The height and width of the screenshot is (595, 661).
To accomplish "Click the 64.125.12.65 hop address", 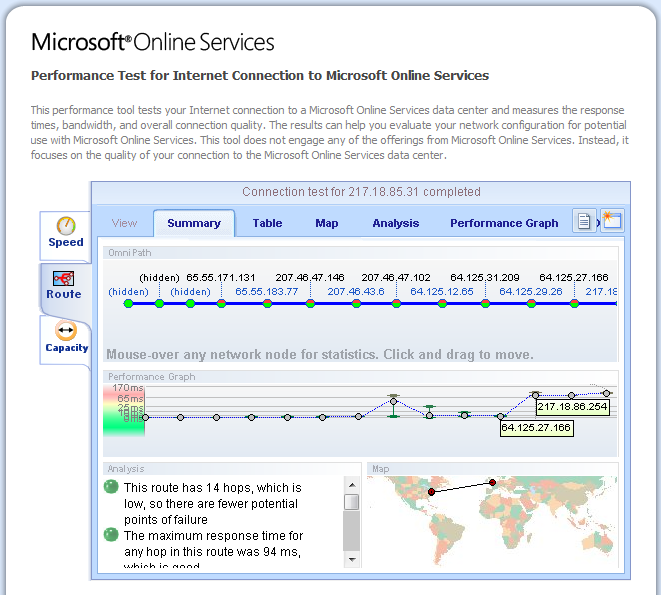I will 441,292.
